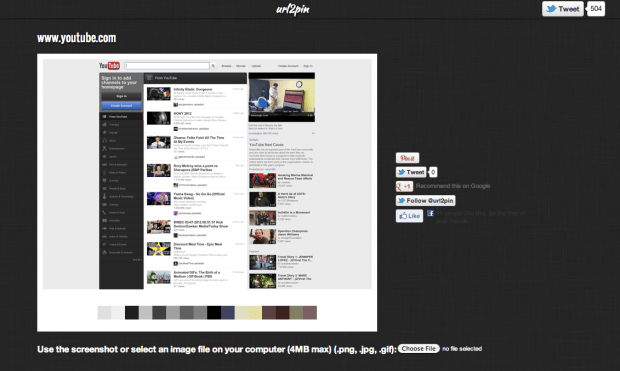Pick the cream beige palette swatch
620x371 pixels.
(x=242, y=312)
